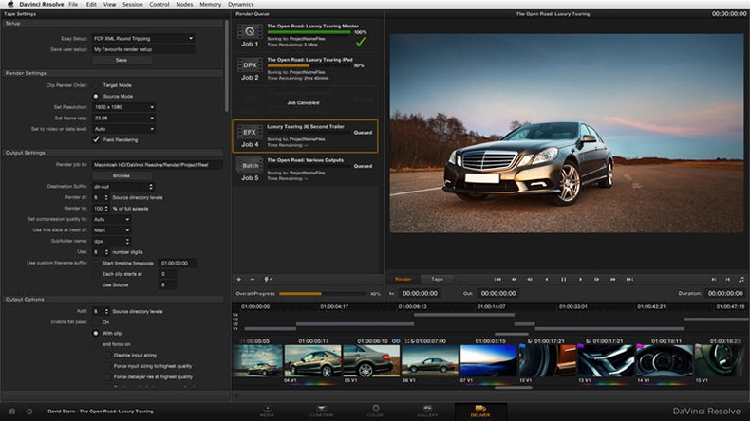Enable the Start timeline timecode checkbox
Image resolution: width=750 pixels, height=421 pixels.
point(95,262)
